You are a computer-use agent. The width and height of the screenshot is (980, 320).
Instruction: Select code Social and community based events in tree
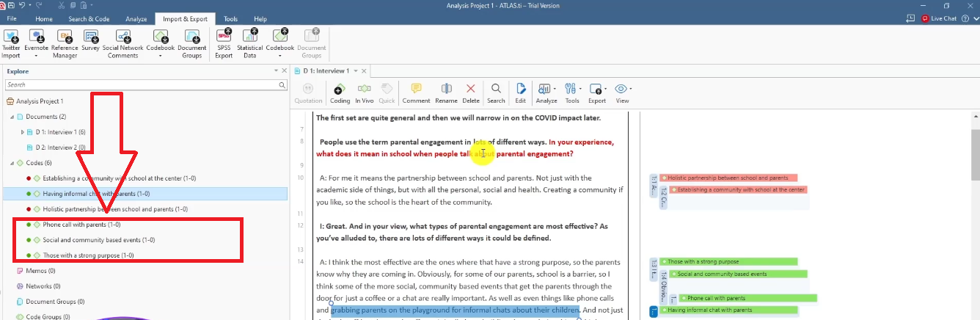point(98,240)
